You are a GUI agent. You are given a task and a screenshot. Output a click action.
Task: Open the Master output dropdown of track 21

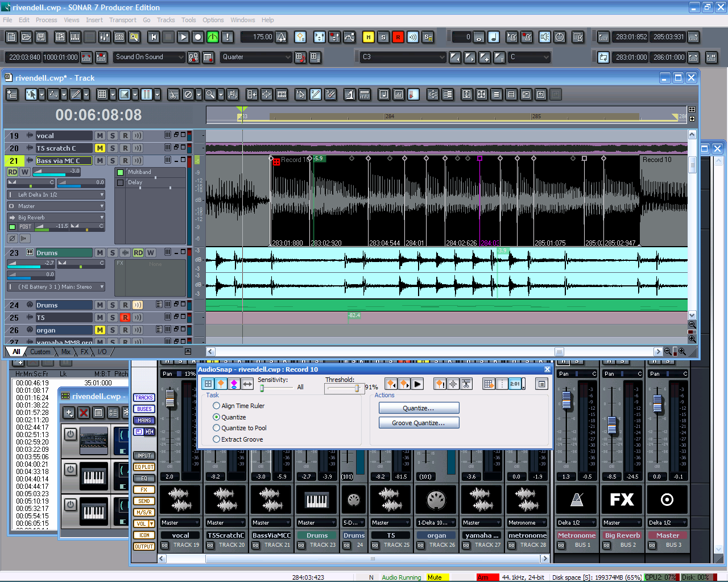coord(56,206)
